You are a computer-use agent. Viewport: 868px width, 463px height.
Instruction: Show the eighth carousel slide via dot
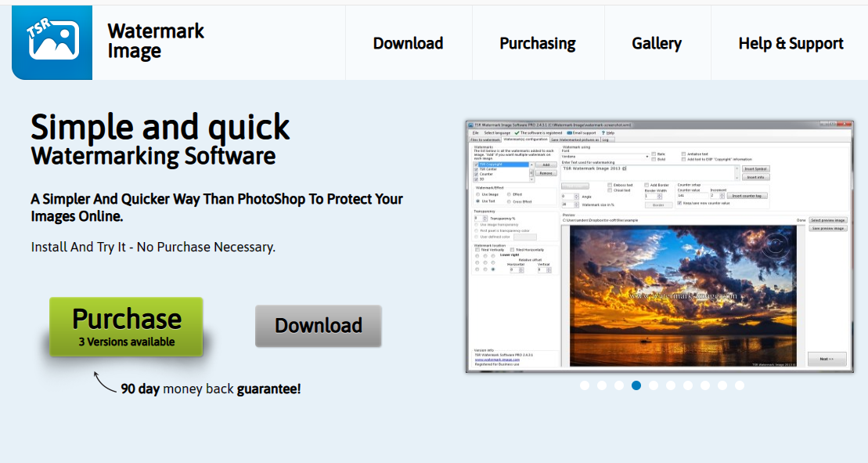[x=704, y=385]
